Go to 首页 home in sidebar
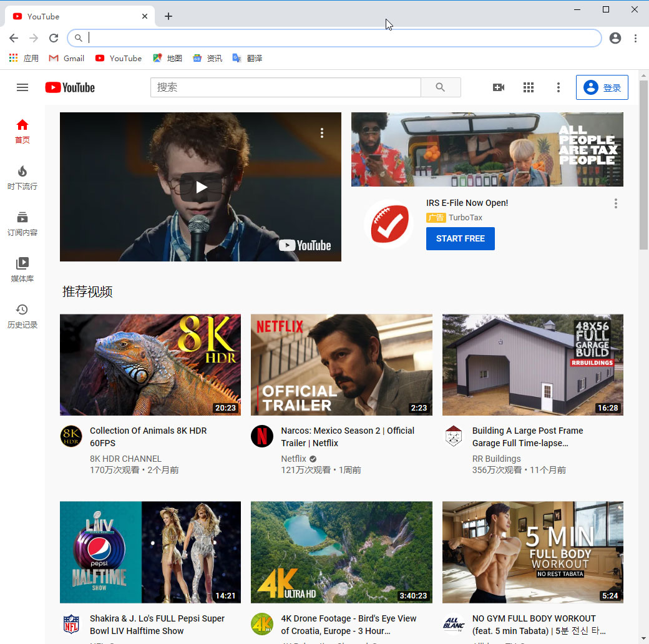 (22, 131)
